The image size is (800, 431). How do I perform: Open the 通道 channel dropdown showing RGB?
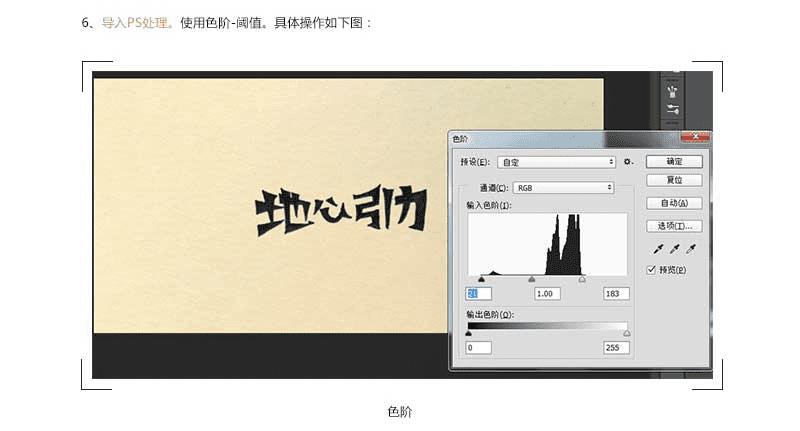tap(563, 188)
